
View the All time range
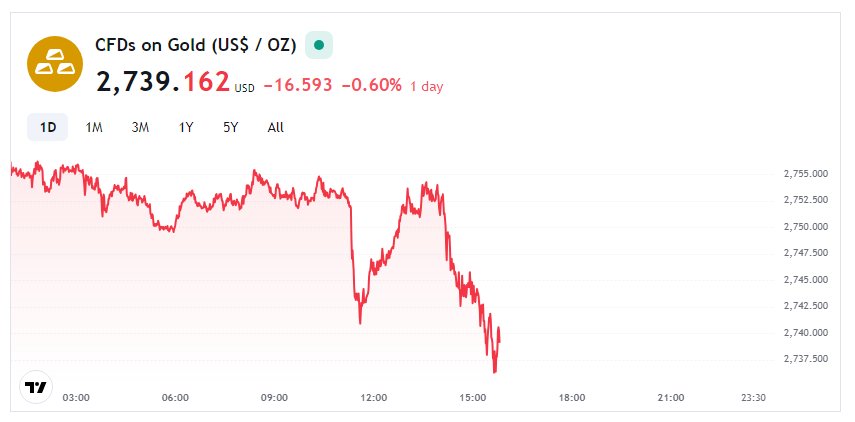click(276, 127)
